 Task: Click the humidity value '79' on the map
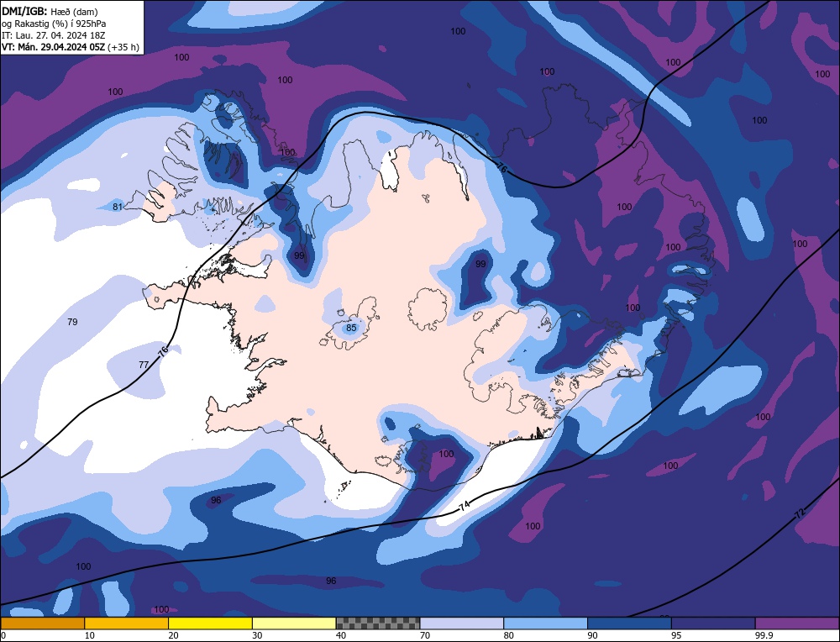[72, 322]
